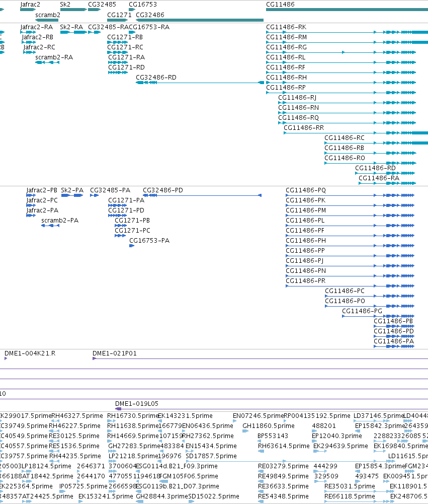
Task: Click protein label Sk2-PA
Action: pos(72,190)
